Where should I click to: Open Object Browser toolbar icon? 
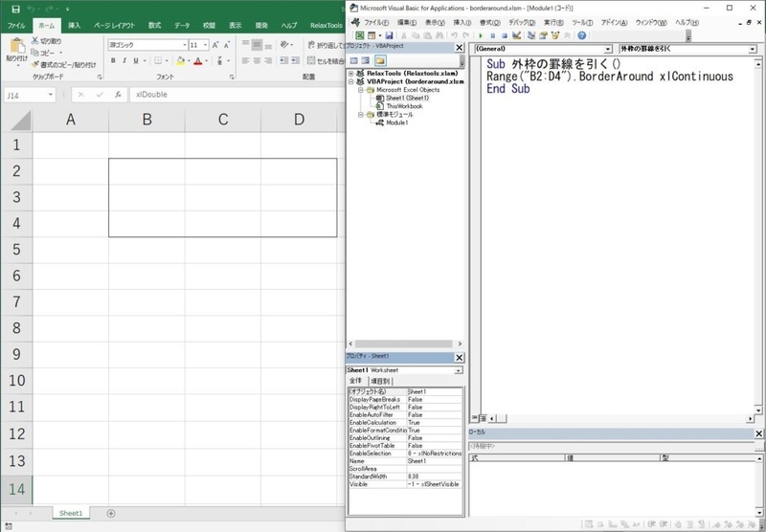tap(555, 35)
